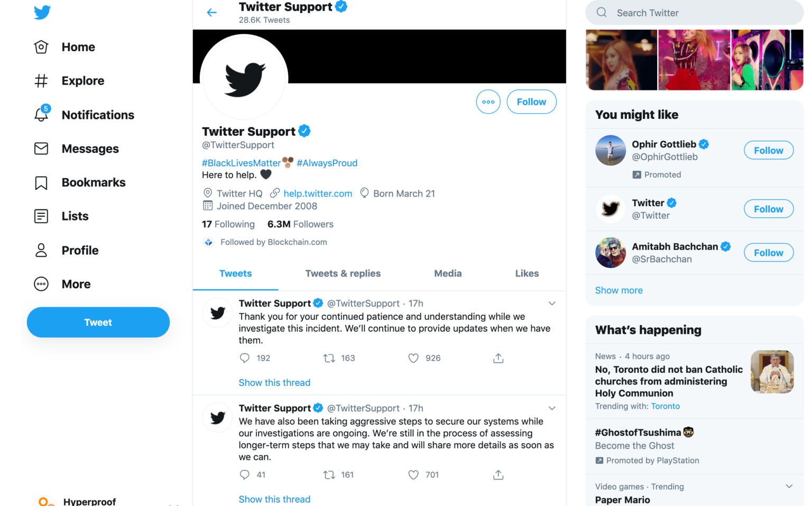The image size is (812, 506).
Task: Open the dropdown menu on the first tweet
Action: click(x=552, y=303)
